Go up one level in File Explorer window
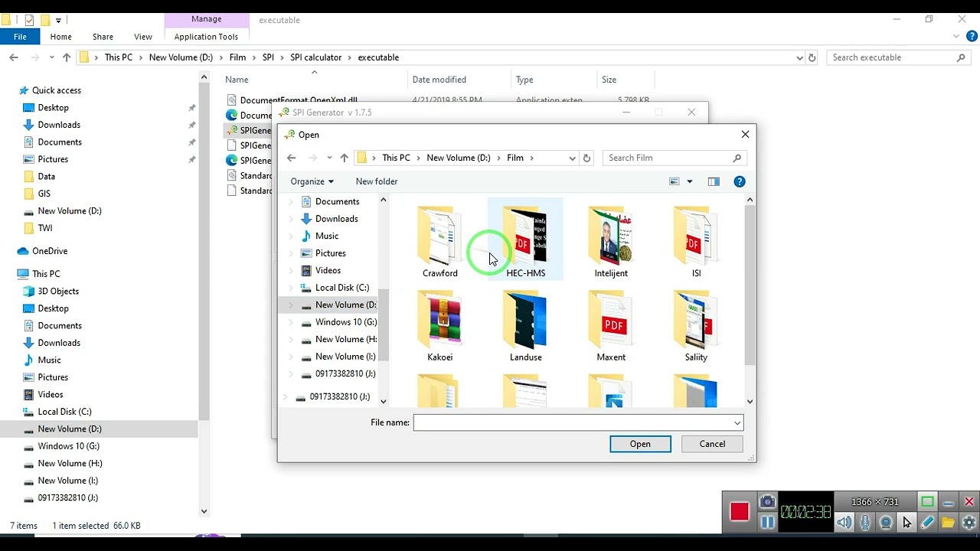980x551 pixels. point(67,57)
